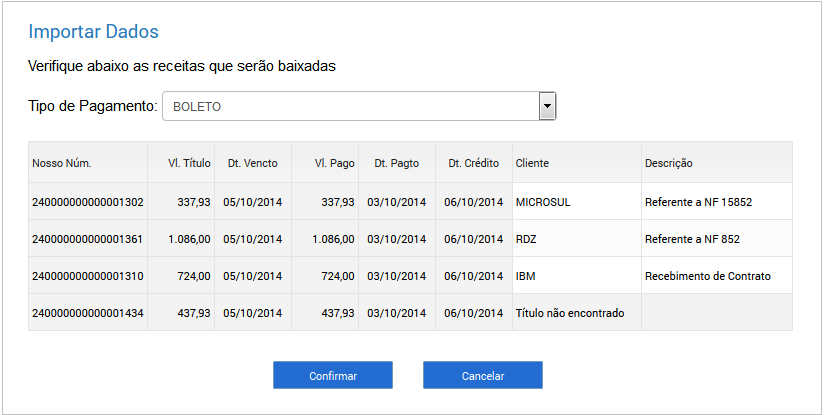Viewport: 824px width, 415px height.
Task: Click the Dt. Crédito column header
Action: (x=473, y=163)
